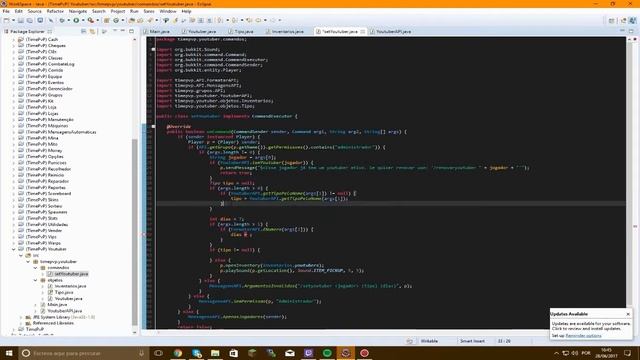Collapse the comandos package

[36, 268]
